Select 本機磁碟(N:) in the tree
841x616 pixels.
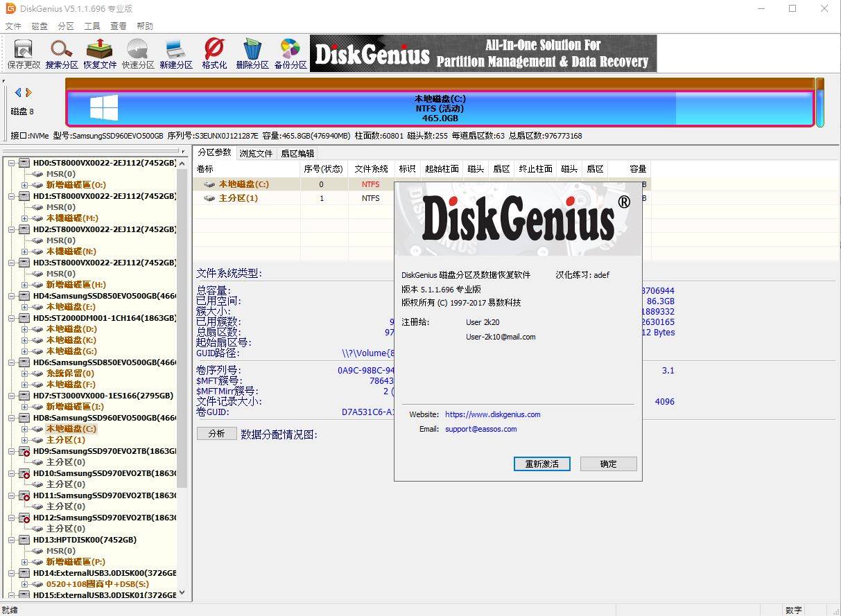[71, 252]
